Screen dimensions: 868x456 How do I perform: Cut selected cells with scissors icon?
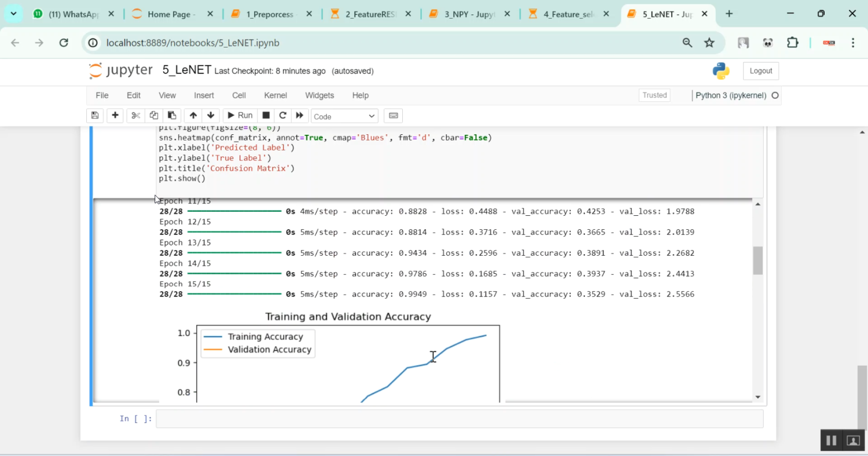click(135, 116)
